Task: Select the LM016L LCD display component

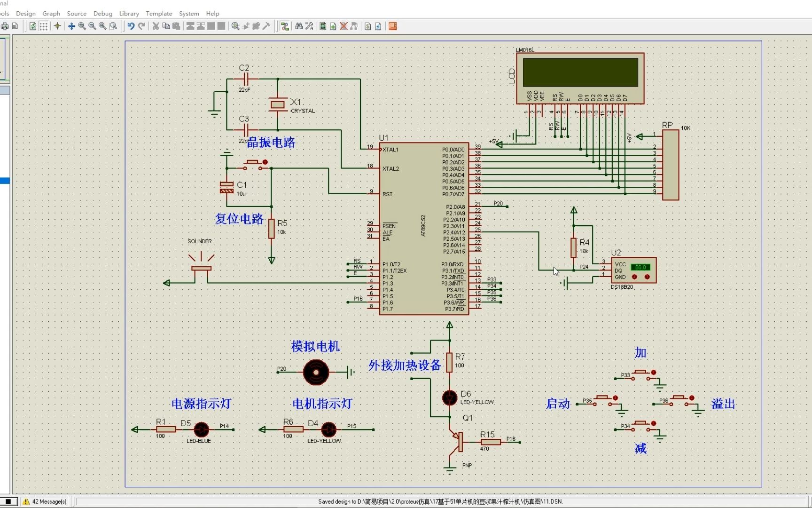Action: [580, 78]
